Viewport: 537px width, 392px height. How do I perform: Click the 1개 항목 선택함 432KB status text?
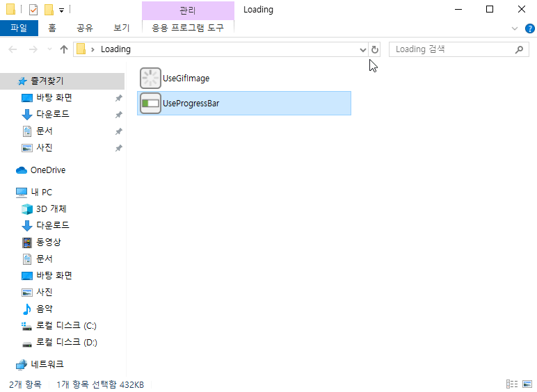pyautogui.click(x=100, y=384)
